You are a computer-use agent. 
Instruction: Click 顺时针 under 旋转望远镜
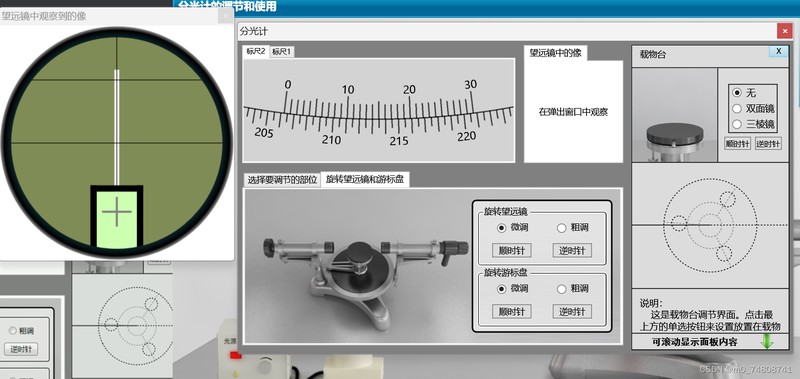click(x=512, y=250)
